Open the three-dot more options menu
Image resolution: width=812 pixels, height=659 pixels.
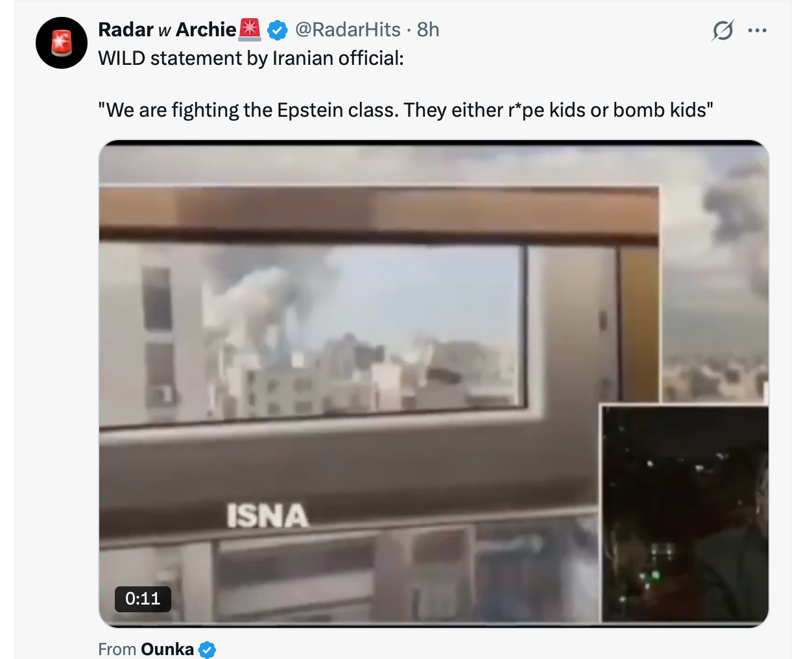[757, 30]
